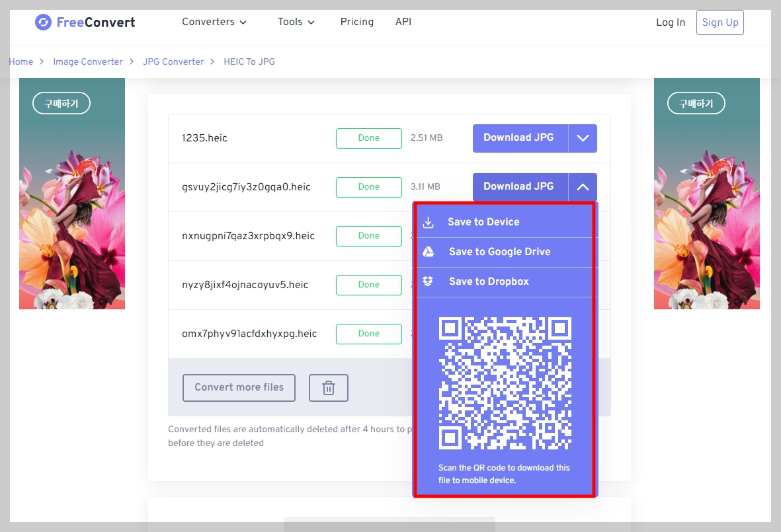Download JPG for gsvuy2jicg7iy3z0gqa0.heic
This screenshot has width=781, height=532.
point(520,186)
